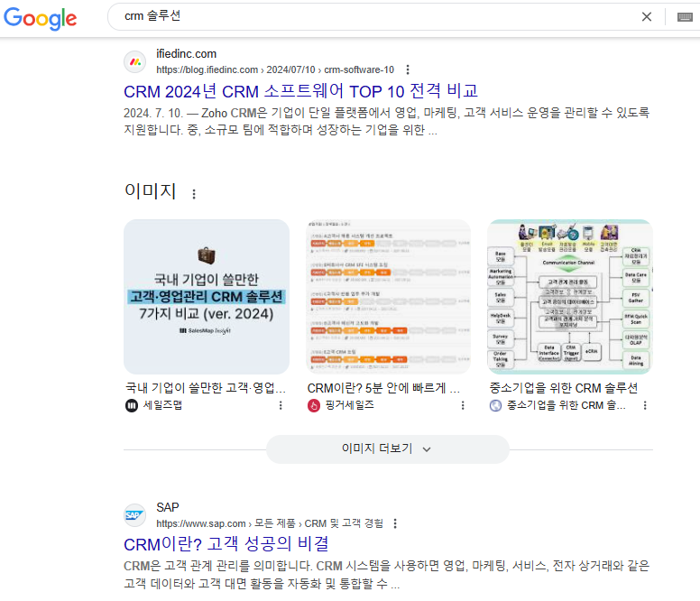Click the 이미지 section heading
This screenshot has height=601, width=700.
[x=150, y=190]
